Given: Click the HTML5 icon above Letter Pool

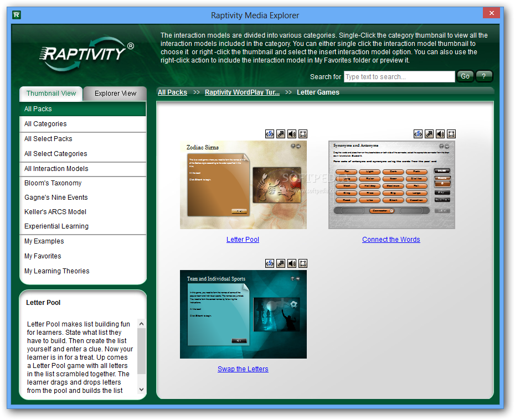Looking at the screenshot, I should tap(269, 134).
